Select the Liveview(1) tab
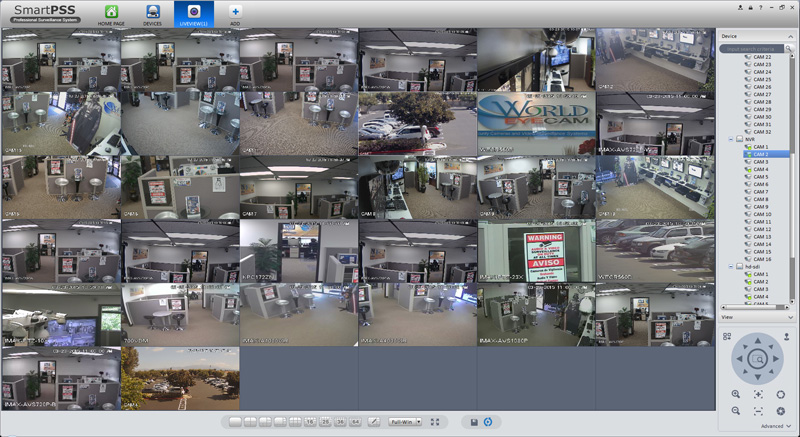 point(193,14)
